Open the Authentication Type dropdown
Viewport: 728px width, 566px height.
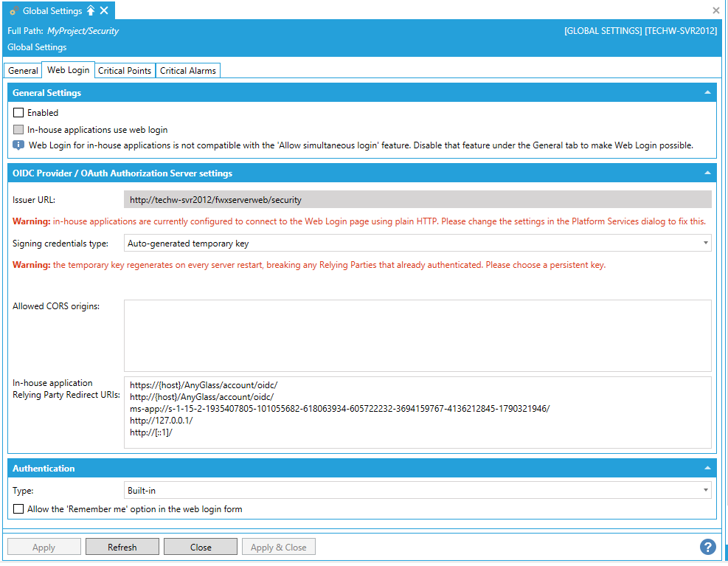[417, 491]
